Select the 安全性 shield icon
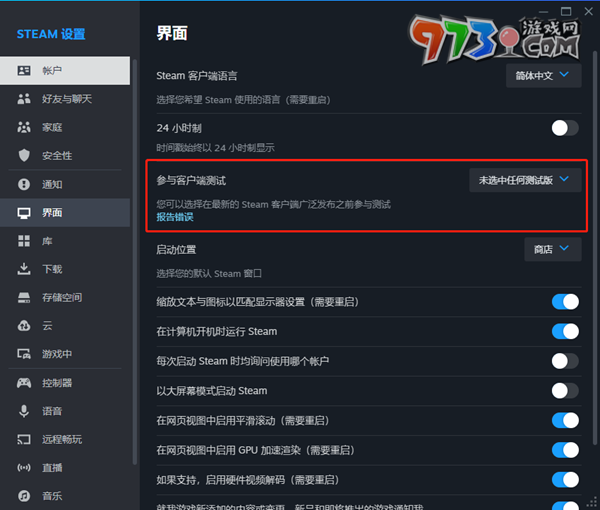 pos(24,156)
